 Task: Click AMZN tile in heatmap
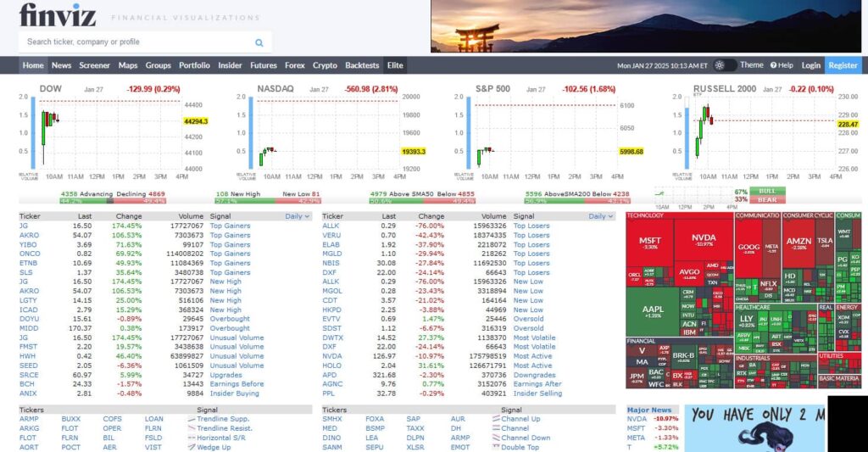(x=798, y=243)
